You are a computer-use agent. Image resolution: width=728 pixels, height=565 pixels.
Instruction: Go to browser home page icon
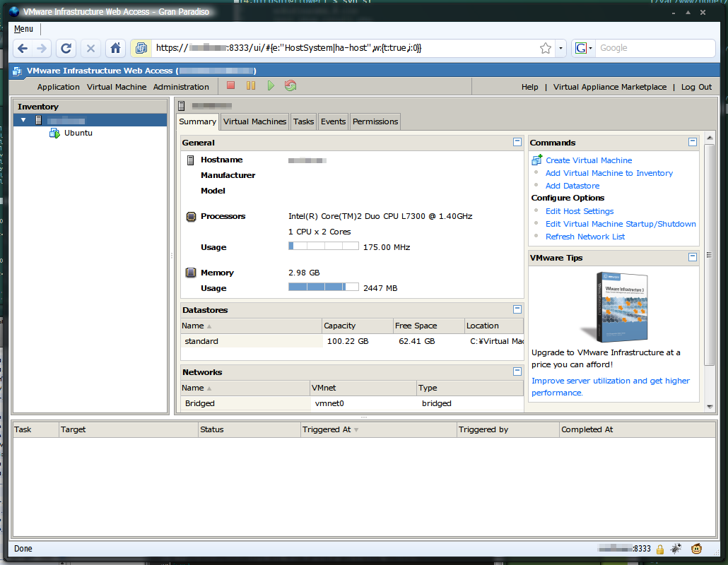point(115,48)
